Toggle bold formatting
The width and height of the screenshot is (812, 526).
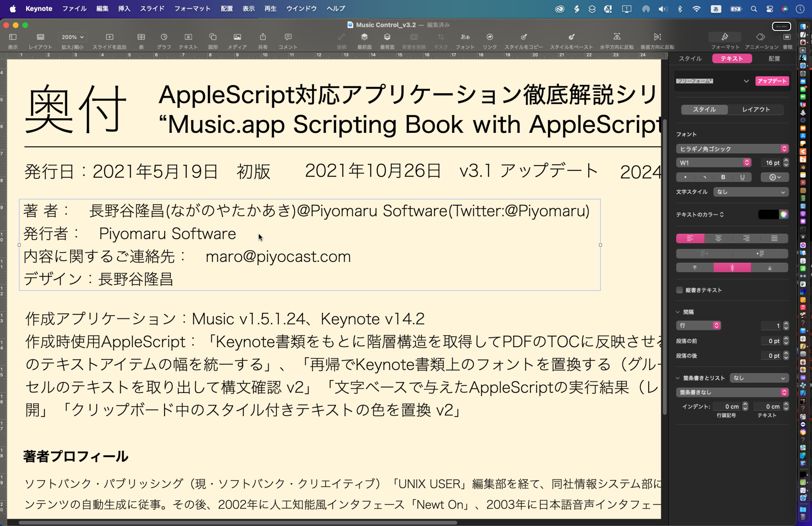[x=724, y=177]
